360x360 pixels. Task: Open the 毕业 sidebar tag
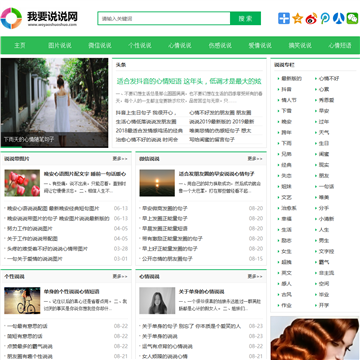pyautogui.click(x=324, y=294)
